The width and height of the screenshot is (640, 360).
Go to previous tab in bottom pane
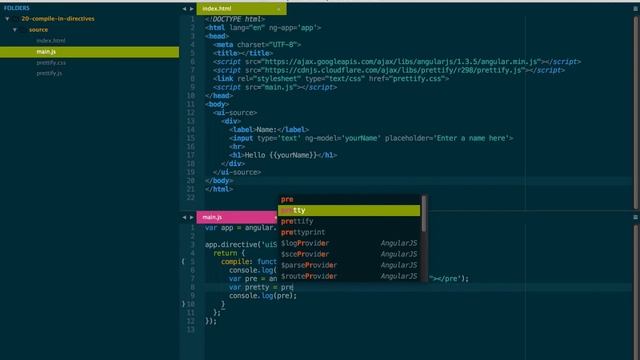pyautogui.click(x=184, y=218)
